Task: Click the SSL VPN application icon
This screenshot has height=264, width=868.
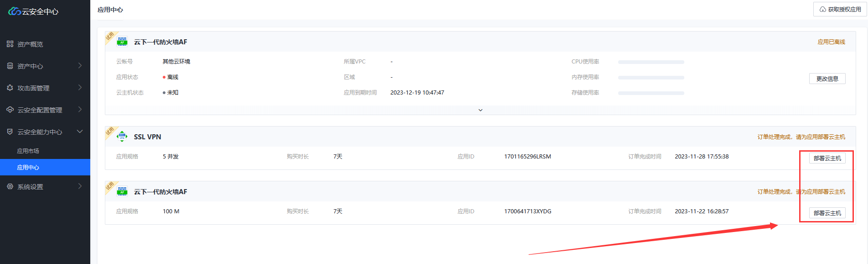Action: pyautogui.click(x=122, y=137)
